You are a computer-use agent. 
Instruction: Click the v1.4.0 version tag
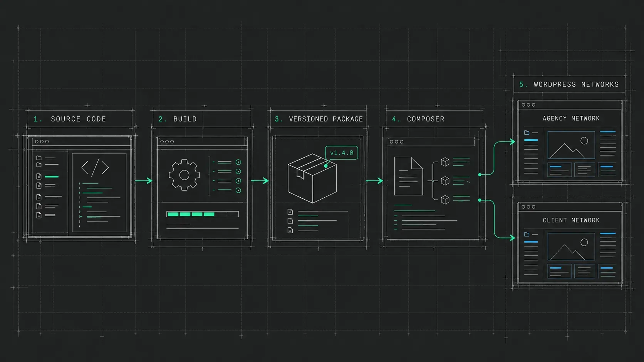pos(342,153)
